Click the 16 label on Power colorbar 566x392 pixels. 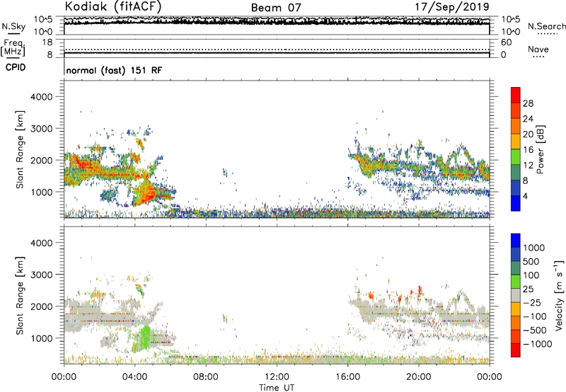528,150
